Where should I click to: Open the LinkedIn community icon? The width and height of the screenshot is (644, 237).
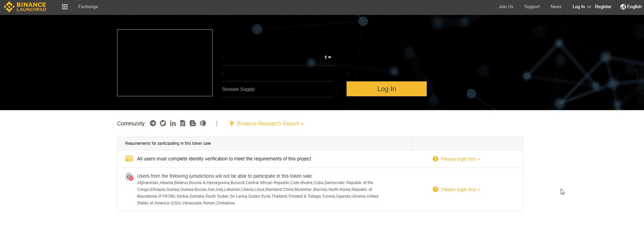pyautogui.click(x=173, y=123)
